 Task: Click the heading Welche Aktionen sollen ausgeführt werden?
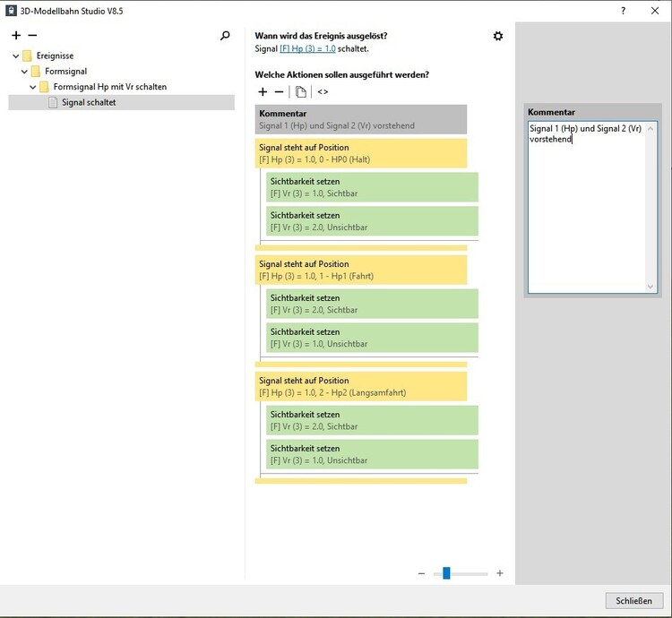point(341,74)
